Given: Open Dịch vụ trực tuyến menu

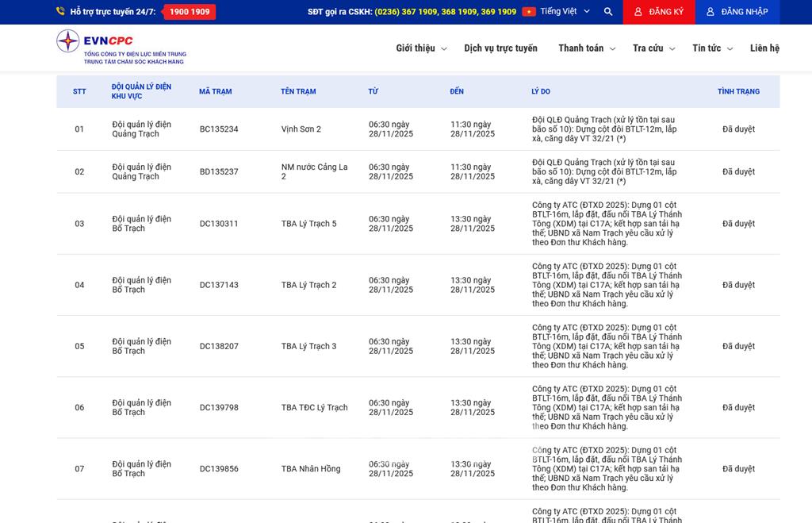Looking at the screenshot, I should pyautogui.click(x=500, y=48).
